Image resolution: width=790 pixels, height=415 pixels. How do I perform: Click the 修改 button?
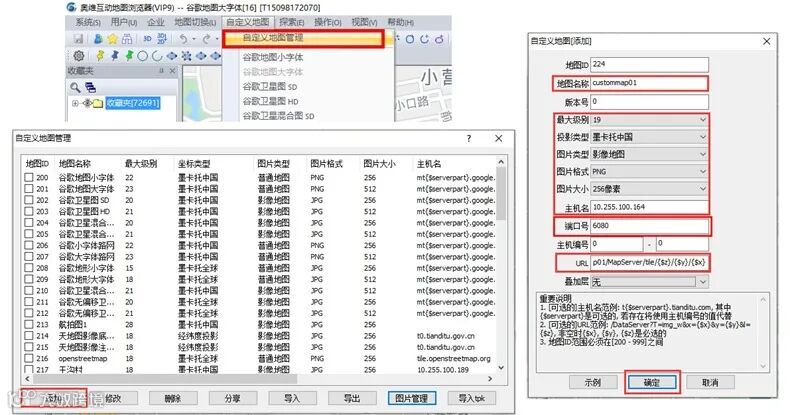pyautogui.click(x=113, y=398)
